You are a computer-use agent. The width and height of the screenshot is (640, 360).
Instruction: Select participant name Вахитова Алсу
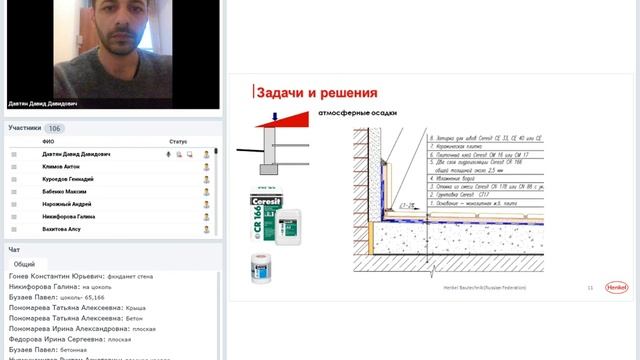click(x=61, y=229)
